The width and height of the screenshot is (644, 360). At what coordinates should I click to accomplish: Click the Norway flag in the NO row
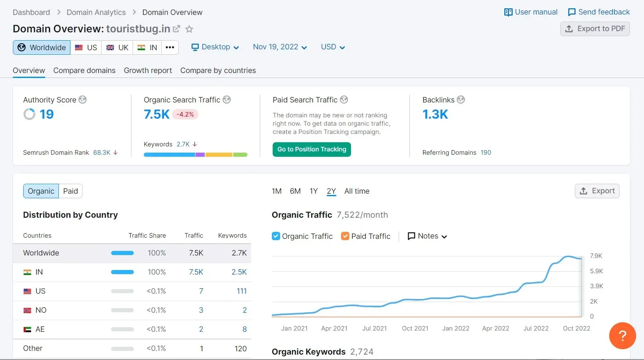point(27,310)
